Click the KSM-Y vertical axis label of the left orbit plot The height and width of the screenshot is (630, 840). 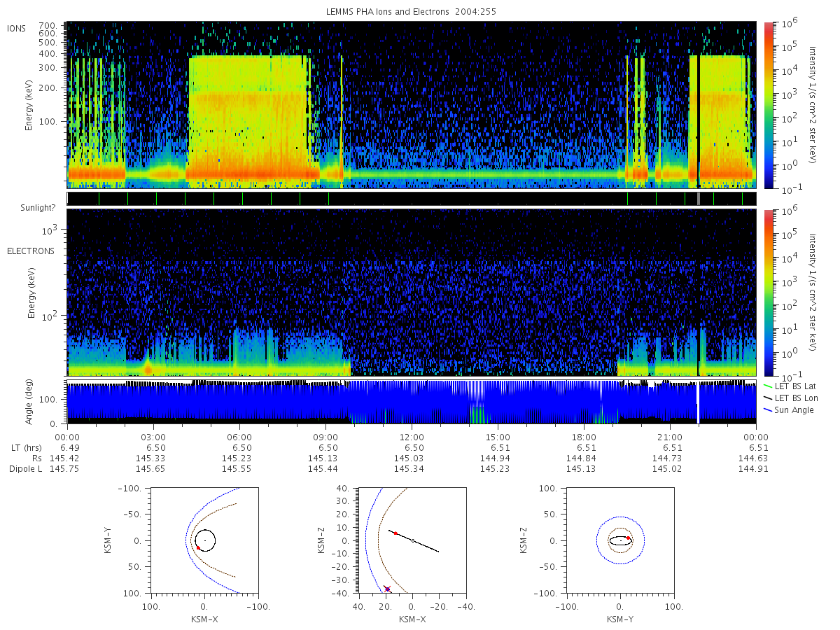click(x=108, y=541)
